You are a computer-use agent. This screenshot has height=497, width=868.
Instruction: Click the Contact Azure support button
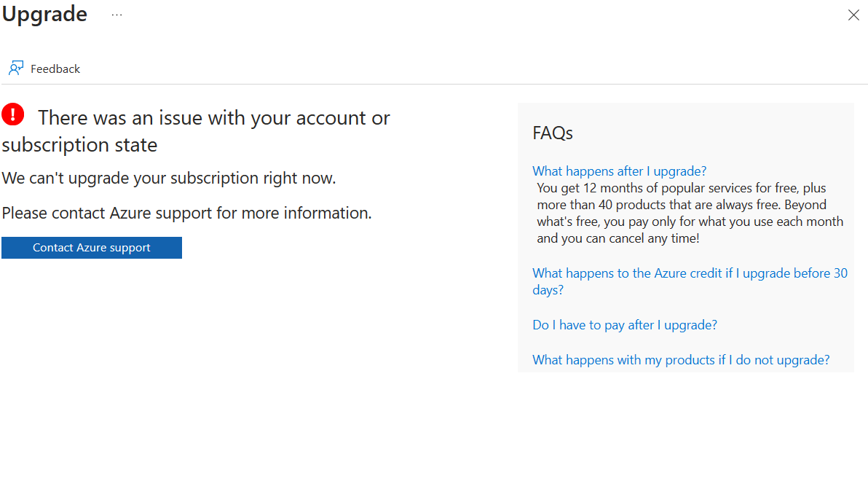click(x=91, y=248)
